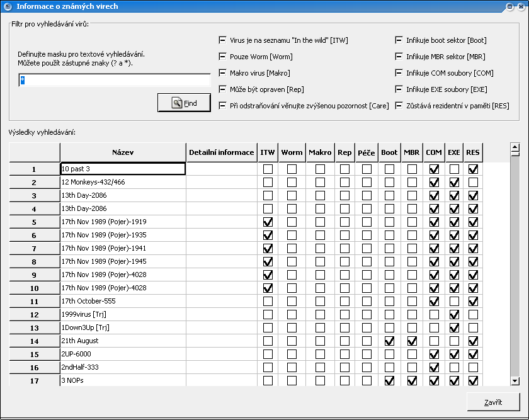Select the '1999virus [Trj]' entry

click(x=123, y=314)
